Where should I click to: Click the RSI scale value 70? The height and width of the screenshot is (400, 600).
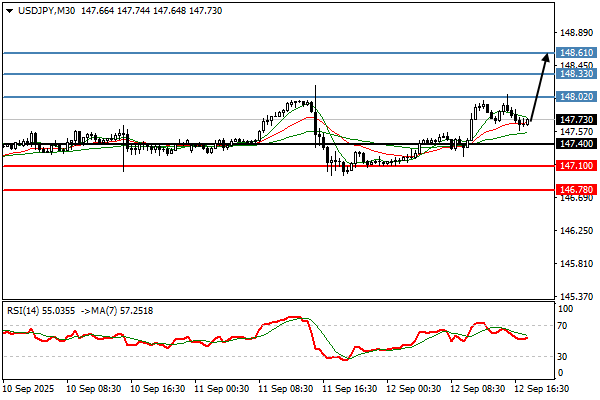pyautogui.click(x=562, y=326)
